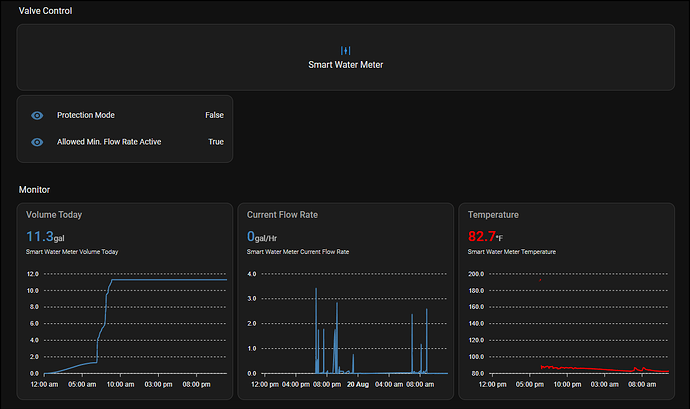Click the False state of Protection Mode

(x=214, y=115)
